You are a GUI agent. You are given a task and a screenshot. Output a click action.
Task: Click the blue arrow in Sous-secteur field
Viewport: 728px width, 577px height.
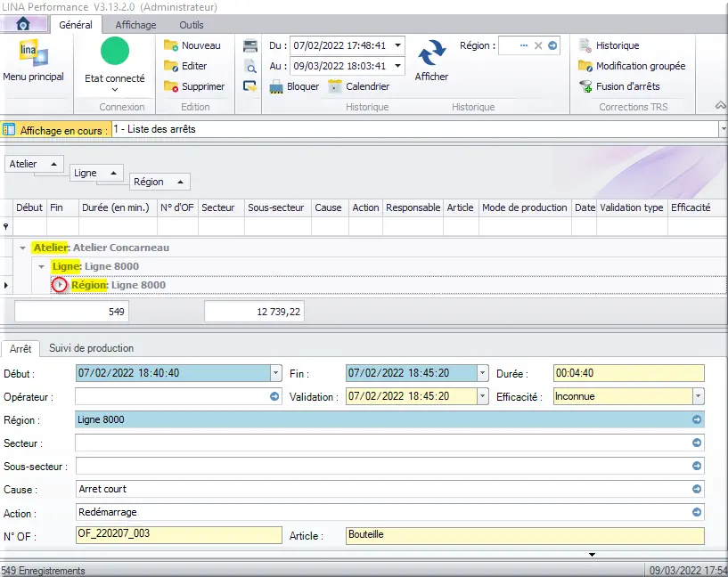697,466
